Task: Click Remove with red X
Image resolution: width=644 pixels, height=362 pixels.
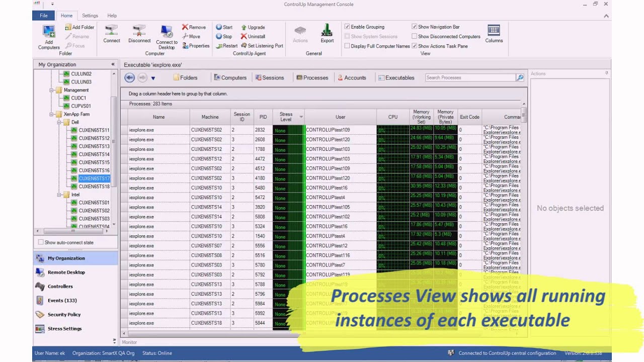Action: (194, 27)
